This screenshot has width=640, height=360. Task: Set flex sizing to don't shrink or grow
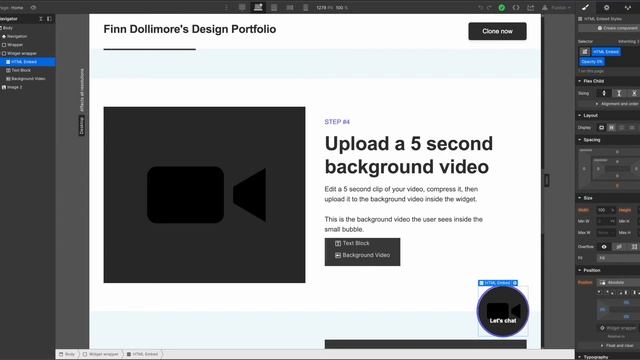click(633, 93)
